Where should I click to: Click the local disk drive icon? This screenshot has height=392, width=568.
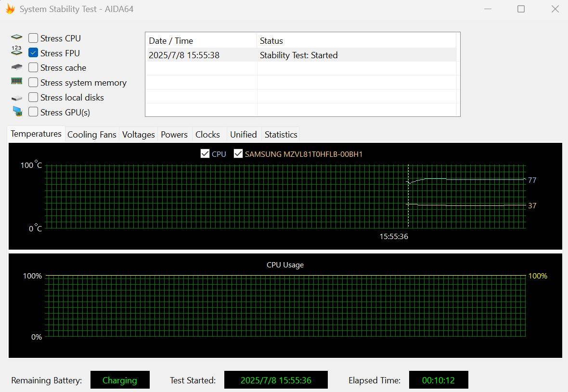point(17,98)
